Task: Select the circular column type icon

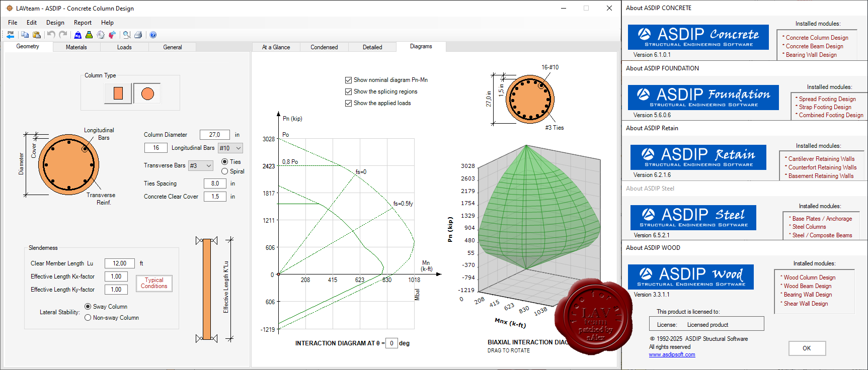Action: pos(147,94)
